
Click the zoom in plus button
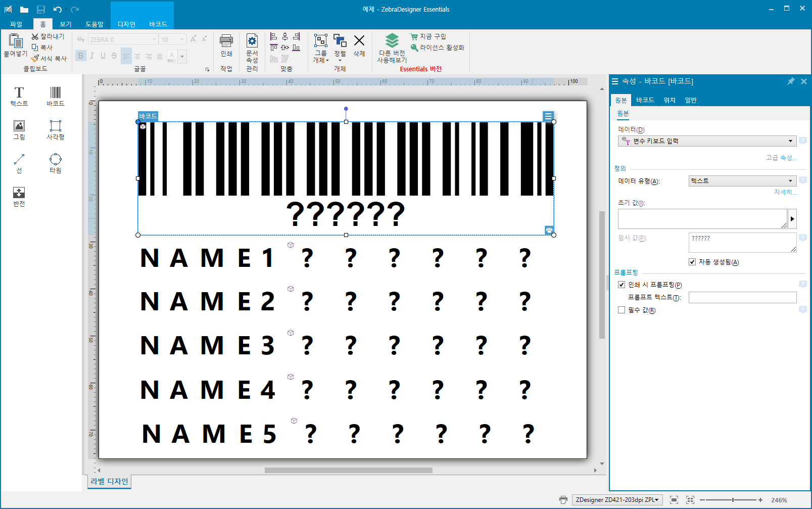[x=760, y=500]
